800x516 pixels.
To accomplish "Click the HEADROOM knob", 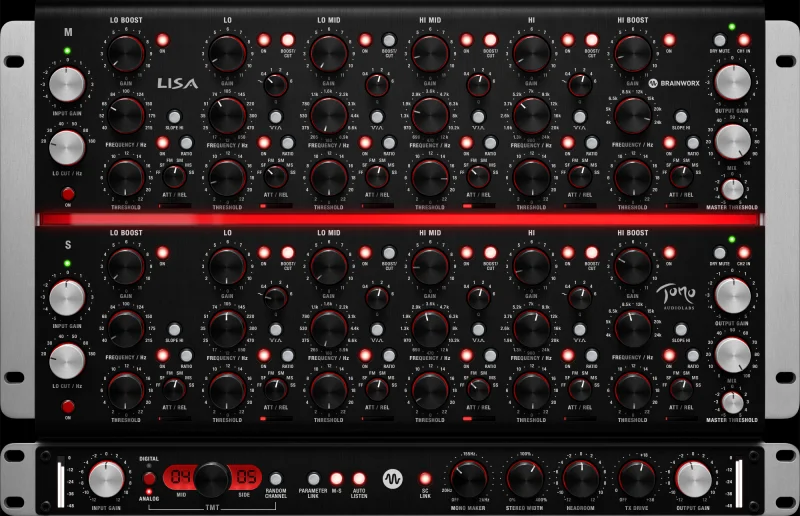I will coord(581,479).
